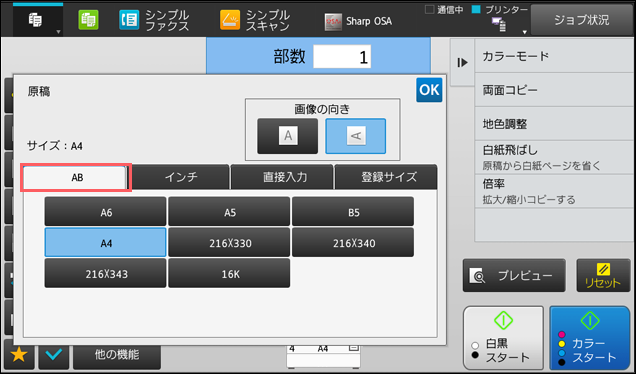
Task: Choose 216X330 original size
Action: point(229,242)
